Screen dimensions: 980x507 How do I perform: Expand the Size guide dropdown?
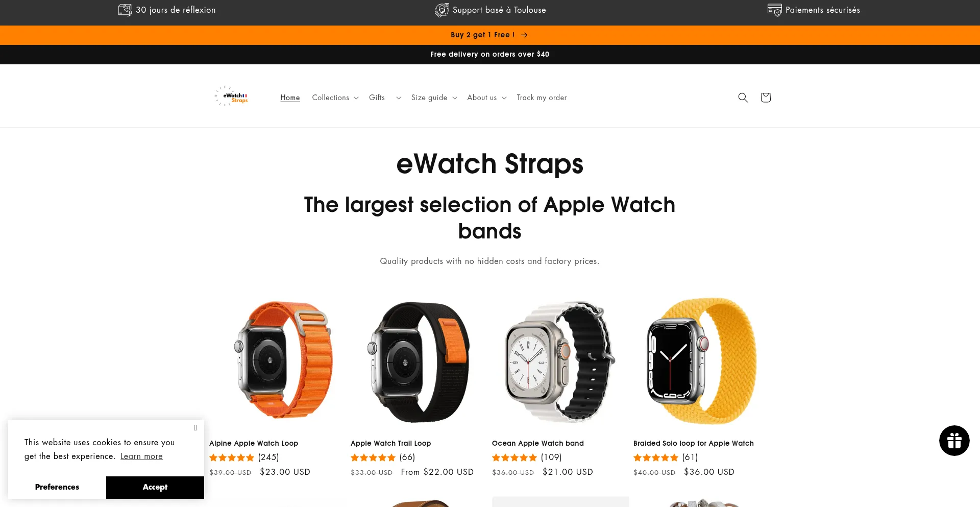(434, 98)
